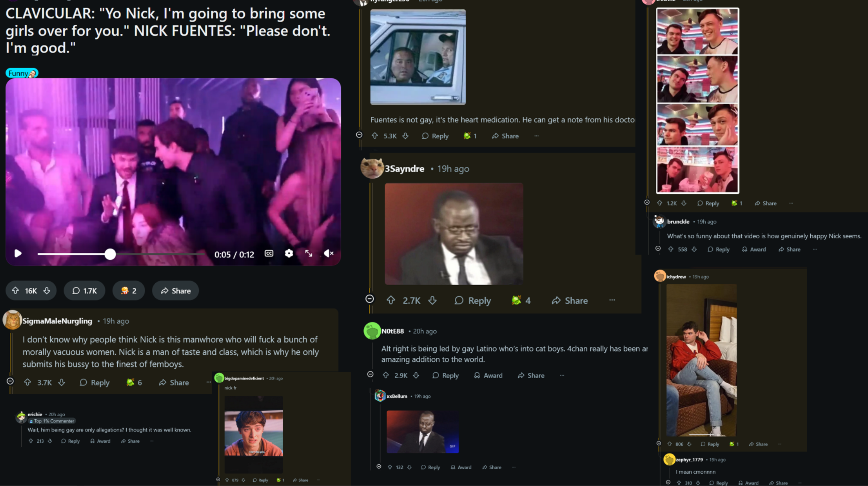Open more options on 3Sayndre's comment
This screenshot has width=868, height=486.
(x=612, y=300)
